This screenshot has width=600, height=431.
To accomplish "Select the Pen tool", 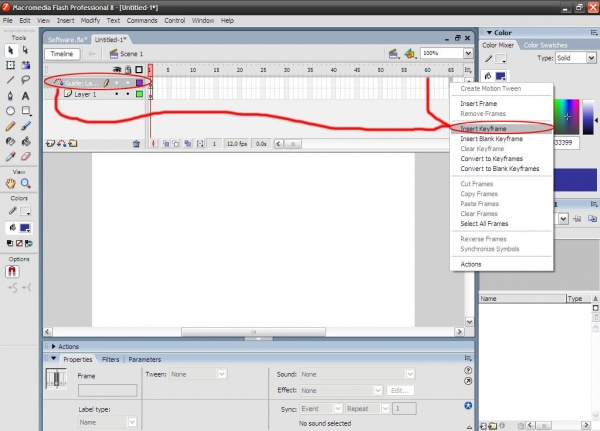I will 11,96.
